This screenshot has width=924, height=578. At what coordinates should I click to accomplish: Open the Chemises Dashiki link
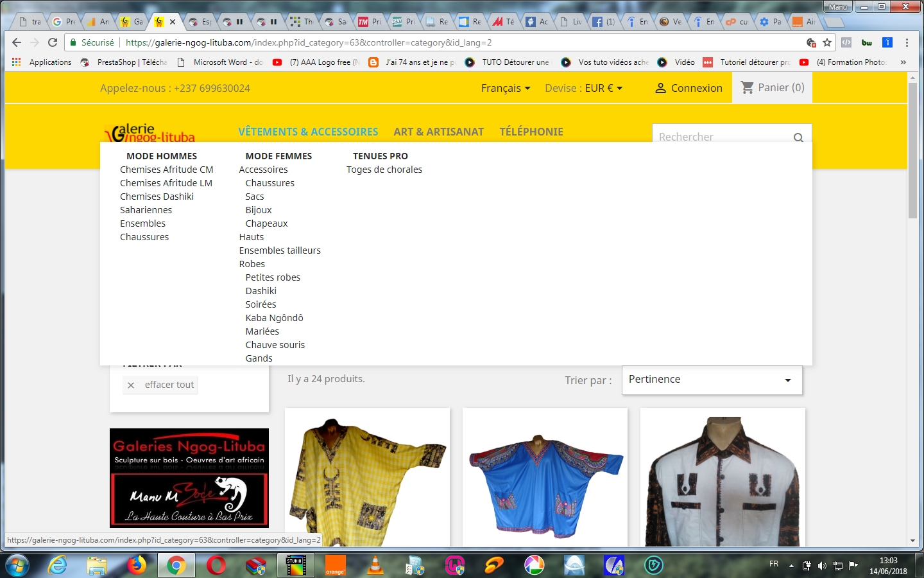pos(157,197)
